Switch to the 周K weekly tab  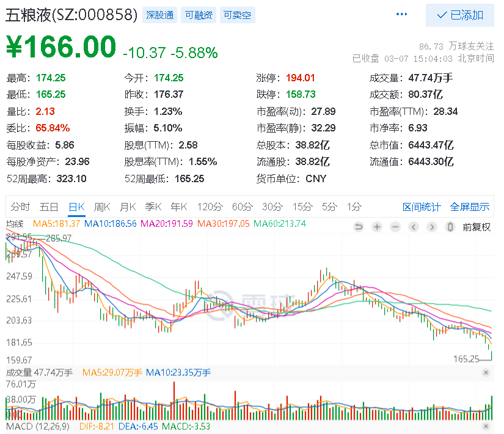pyautogui.click(x=102, y=207)
